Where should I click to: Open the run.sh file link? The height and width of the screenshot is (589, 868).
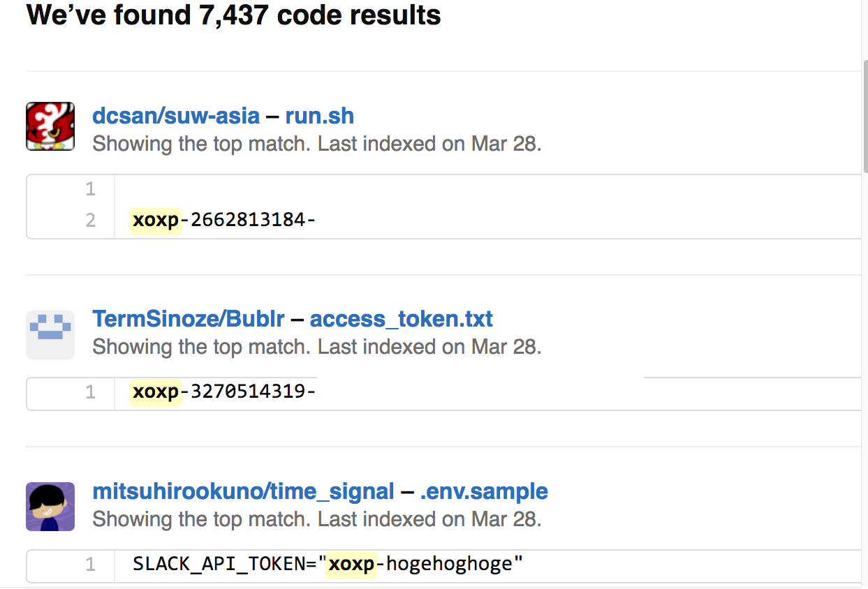320,116
